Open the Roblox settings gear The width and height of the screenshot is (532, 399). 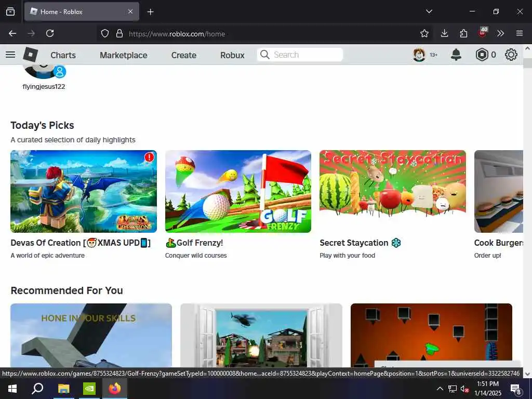point(511,55)
